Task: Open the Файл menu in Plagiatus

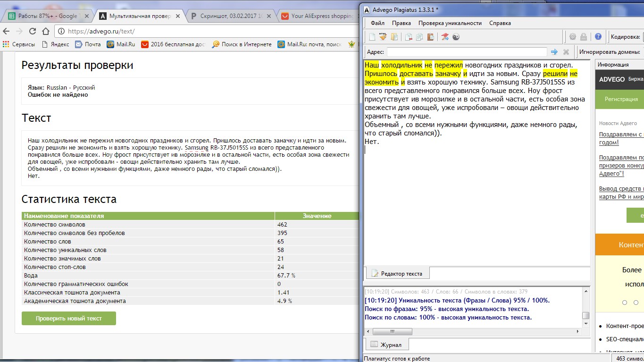Action: click(377, 23)
